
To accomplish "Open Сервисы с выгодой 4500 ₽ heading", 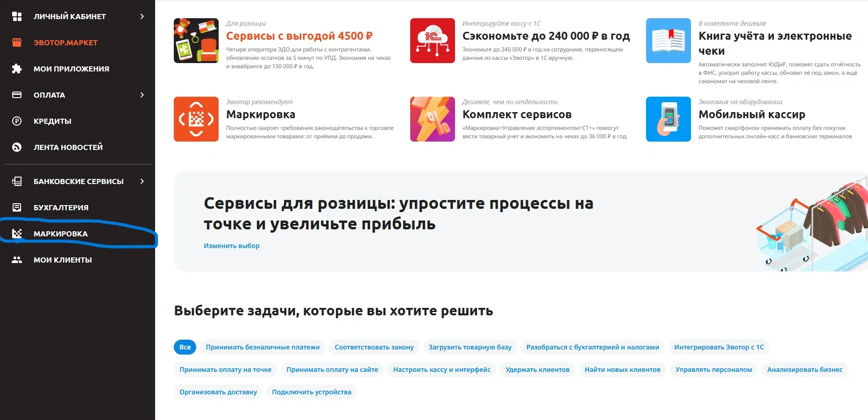I will (x=299, y=36).
